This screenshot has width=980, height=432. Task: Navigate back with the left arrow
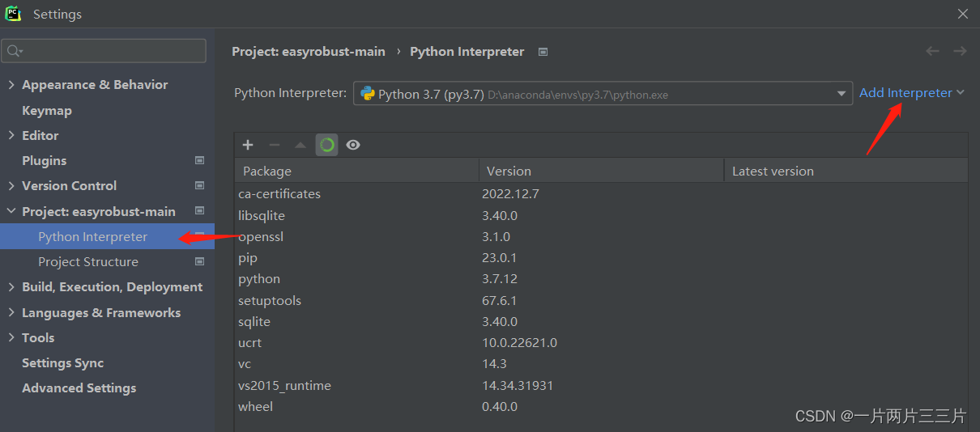(x=932, y=51)
